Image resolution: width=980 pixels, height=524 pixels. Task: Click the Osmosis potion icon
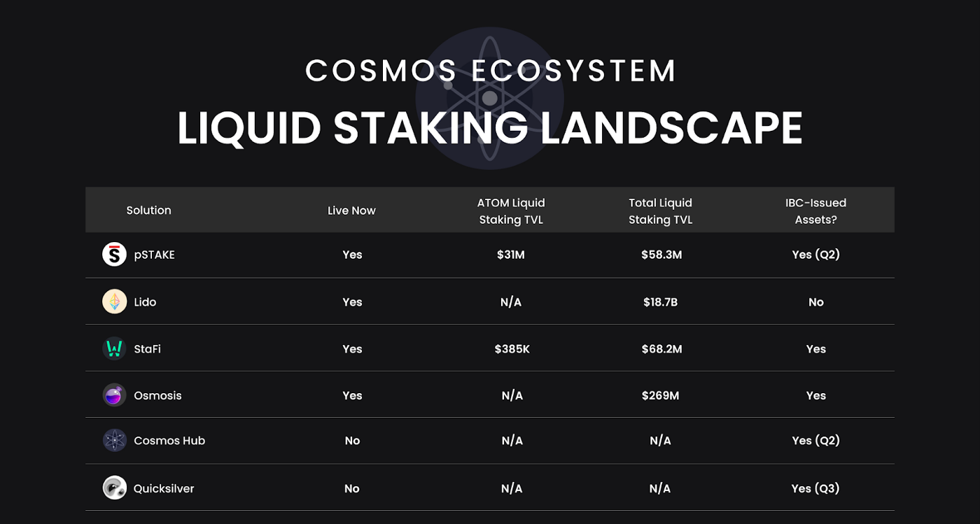click(114, 395)
